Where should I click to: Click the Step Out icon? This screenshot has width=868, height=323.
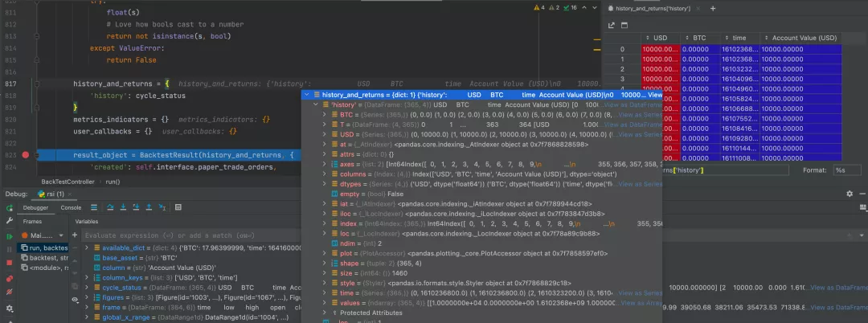(x=149, y=207)
